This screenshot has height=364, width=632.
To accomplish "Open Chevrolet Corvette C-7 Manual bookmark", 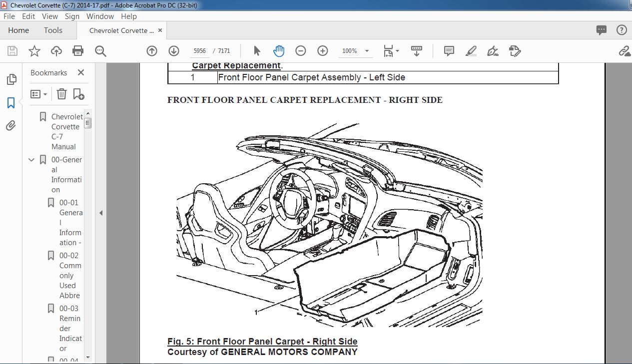I will point(67,131).
